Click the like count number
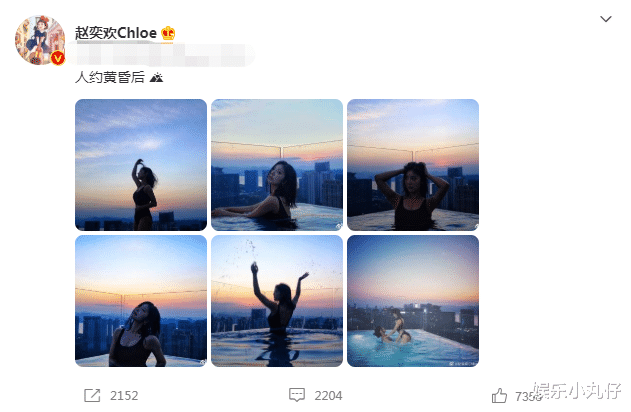Viewport: 631px width, 412px height. (529, 397)
